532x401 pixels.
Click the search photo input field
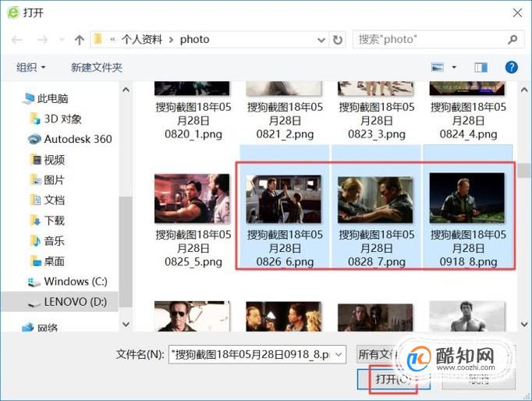click(x=431, y=39)
